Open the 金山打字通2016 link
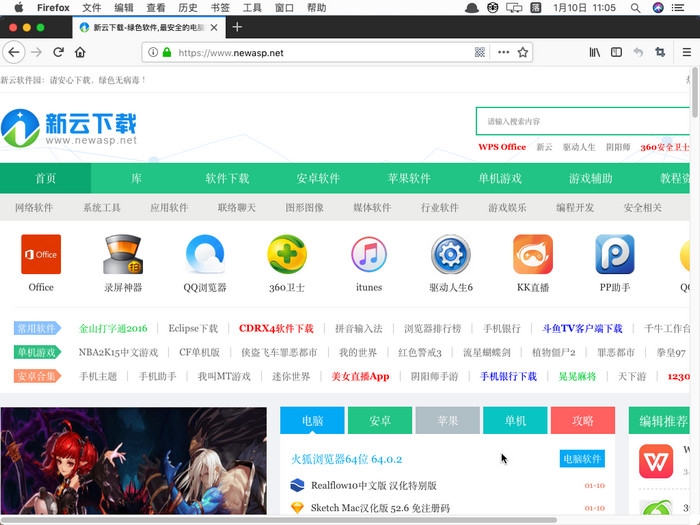Viewport: 700px width, 525px height. pyautogui.click(x=113, y=329)
